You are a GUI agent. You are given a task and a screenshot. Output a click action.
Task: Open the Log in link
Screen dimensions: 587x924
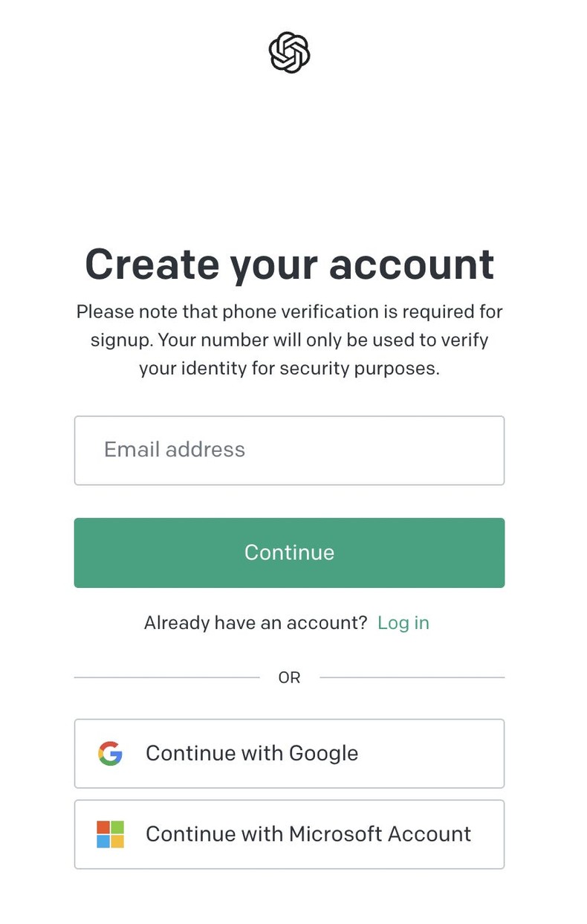point(403,623)
